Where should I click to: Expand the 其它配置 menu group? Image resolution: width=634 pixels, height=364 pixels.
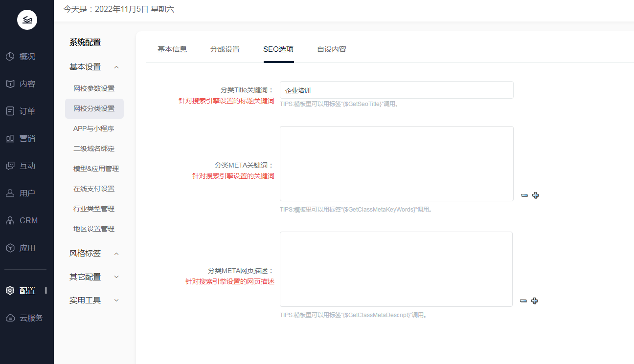116,277
